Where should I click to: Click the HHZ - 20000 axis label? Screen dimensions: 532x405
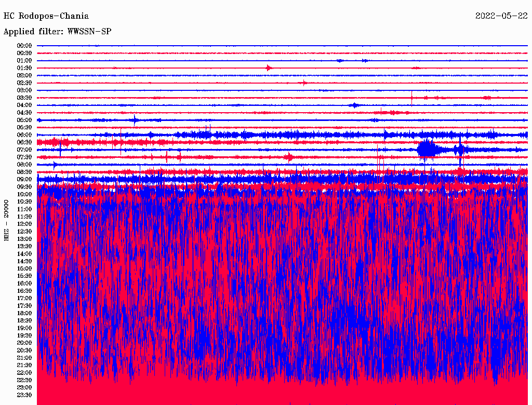tap(7, 220)
